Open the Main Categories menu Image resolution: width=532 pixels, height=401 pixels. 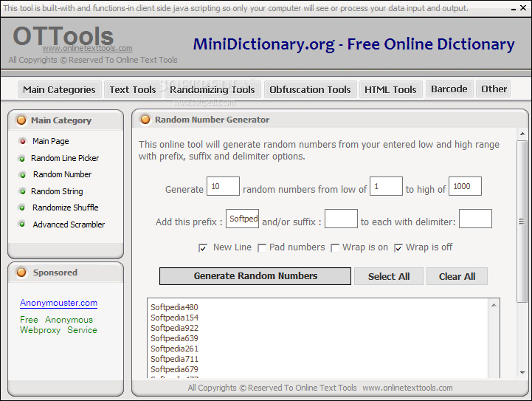59,89
